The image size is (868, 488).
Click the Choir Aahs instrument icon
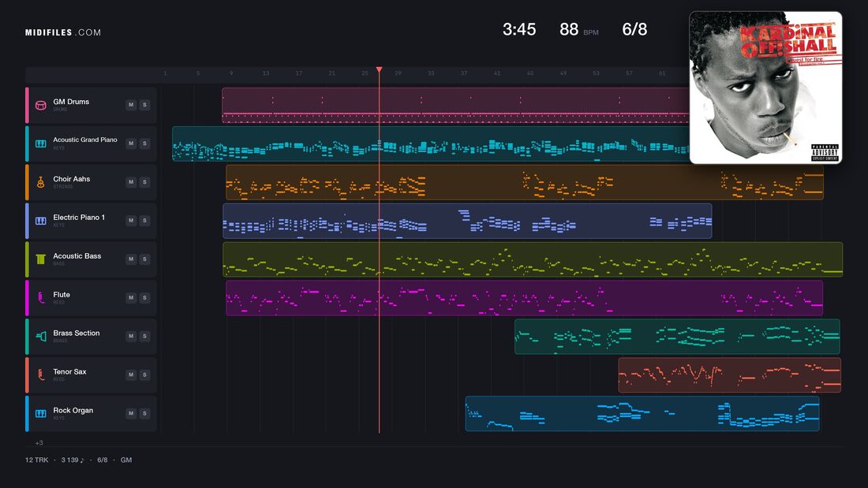tap(41, 182)
